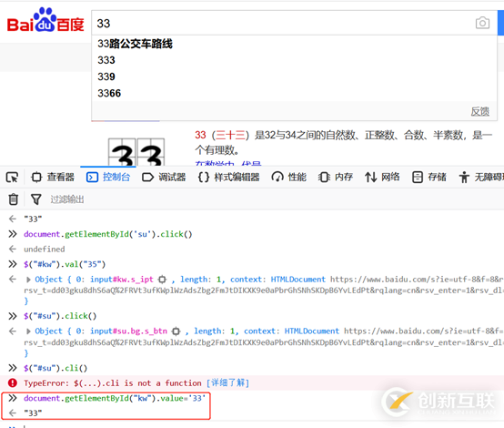Clear console output with trash icon
This screenshot has width=504, height=428.
click(x=13, y=199)
